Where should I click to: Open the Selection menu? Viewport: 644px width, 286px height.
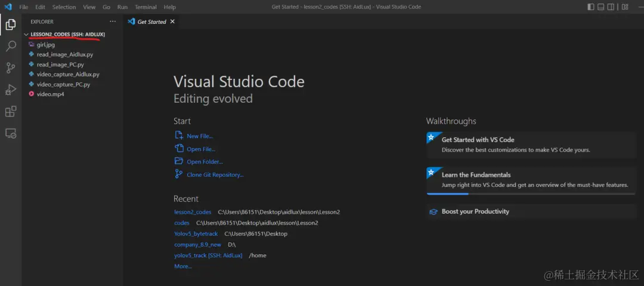[64, 7]
